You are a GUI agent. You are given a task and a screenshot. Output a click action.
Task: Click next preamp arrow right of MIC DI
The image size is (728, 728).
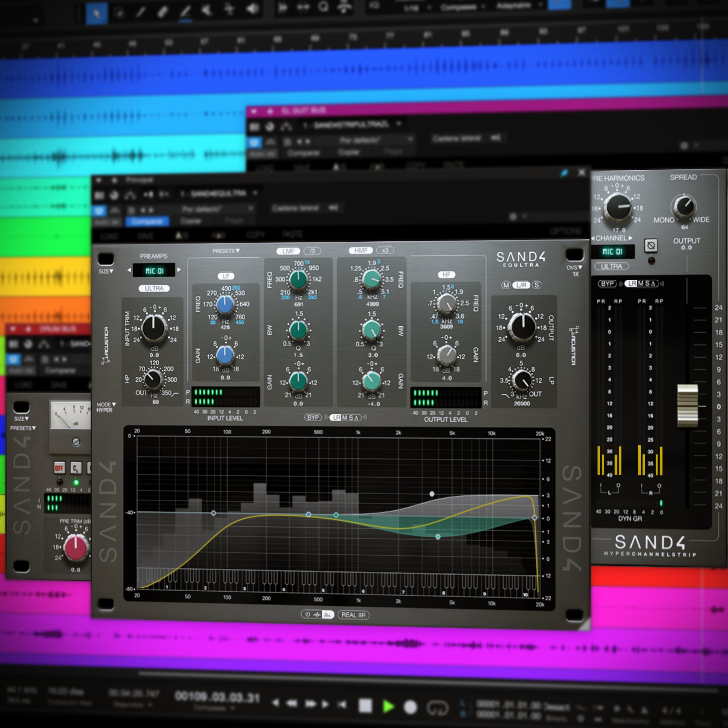coord(179,269)
